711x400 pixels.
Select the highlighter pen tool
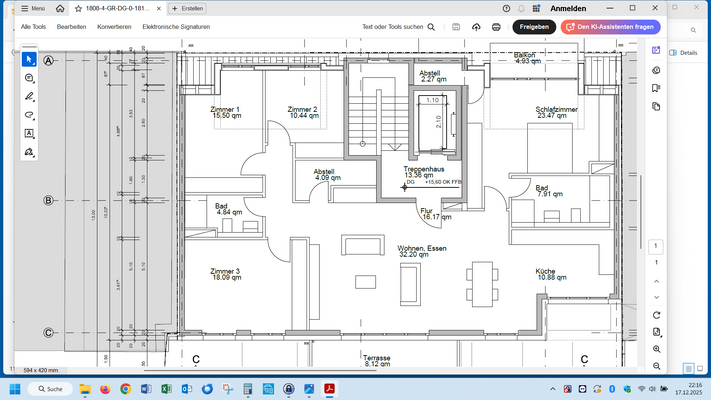(x=29, y=97)
